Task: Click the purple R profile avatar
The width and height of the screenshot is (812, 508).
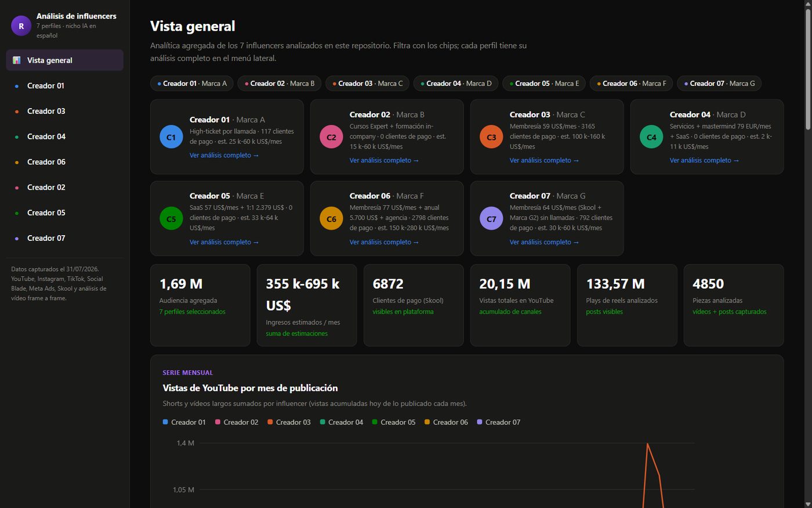Action: coord(21,26)
